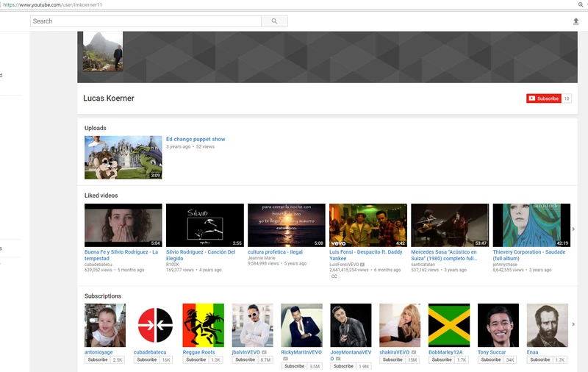
Task: Play Silvio Rodríguez Canción Del Elegido thumbnail
Action: tap(205, 225)
